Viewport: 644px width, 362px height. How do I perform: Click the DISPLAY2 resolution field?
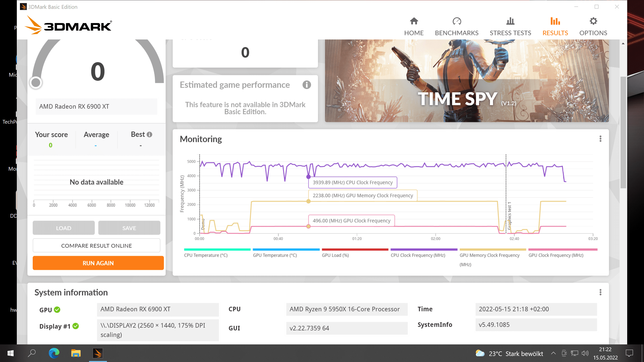[158, 330]
